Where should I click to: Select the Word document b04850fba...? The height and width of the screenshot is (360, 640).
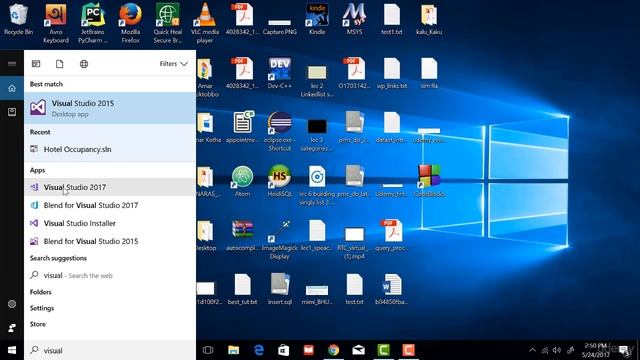[392, 290]
